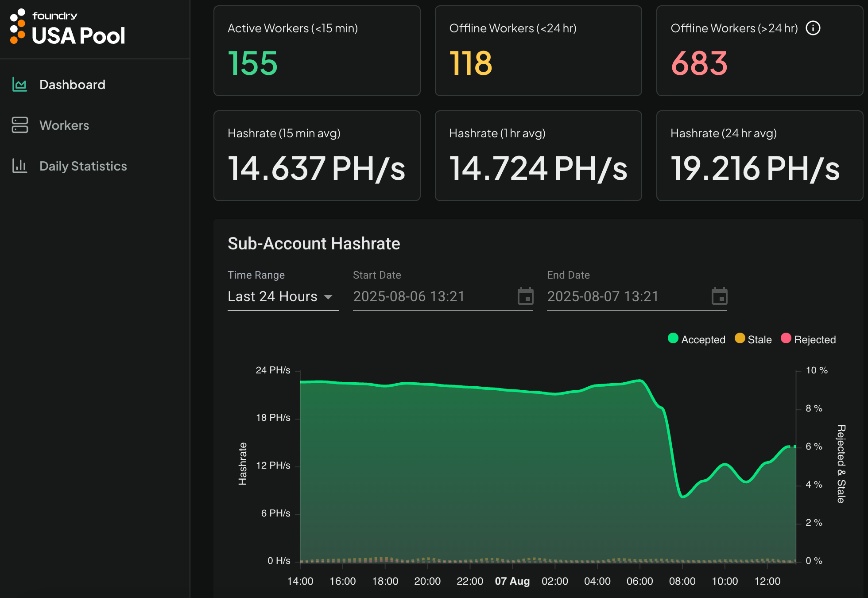Click the Dashboard chart icon in sidebar
The width and height of the screenshot is (868, 598).
[x=19, y=85]
